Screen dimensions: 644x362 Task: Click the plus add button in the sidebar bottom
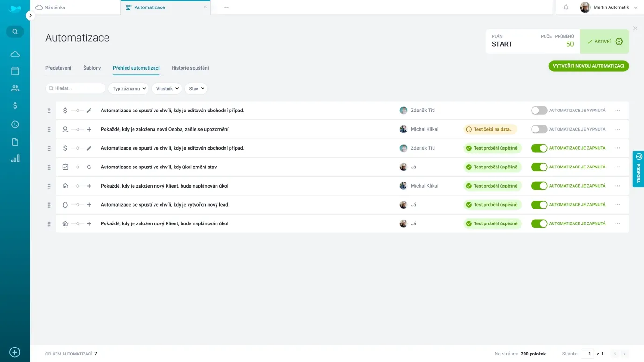(x=15, y=352)
